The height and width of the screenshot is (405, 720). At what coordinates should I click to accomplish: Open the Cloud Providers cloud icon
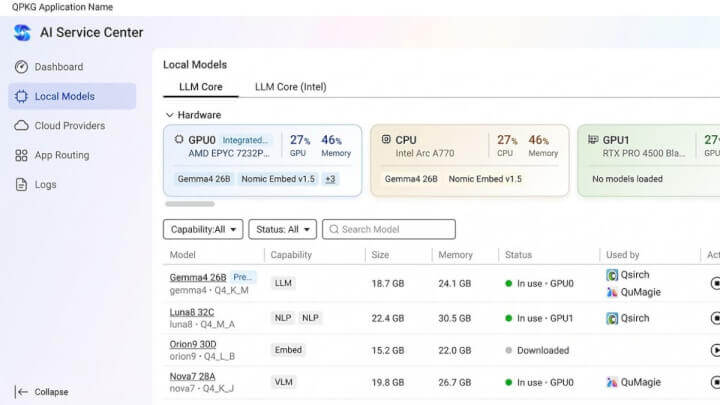(21, 125)
